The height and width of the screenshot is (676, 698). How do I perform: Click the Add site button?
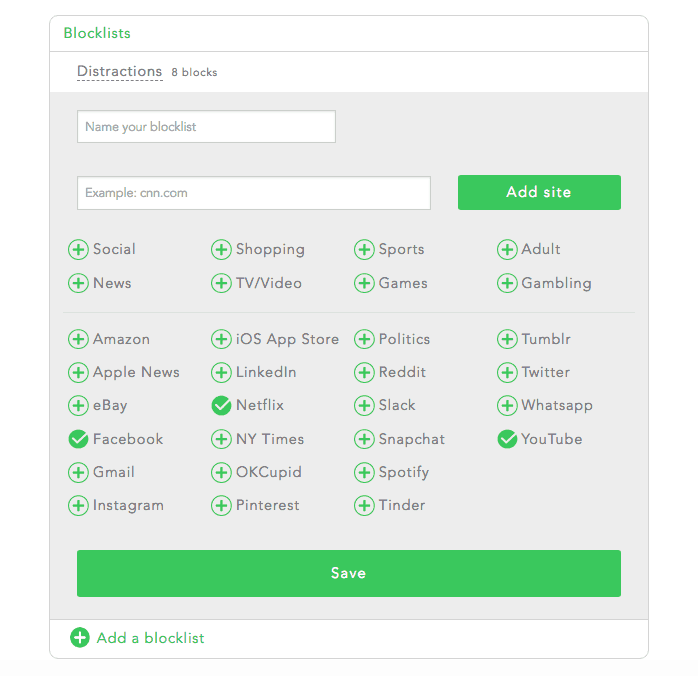(x=539, y=192)
